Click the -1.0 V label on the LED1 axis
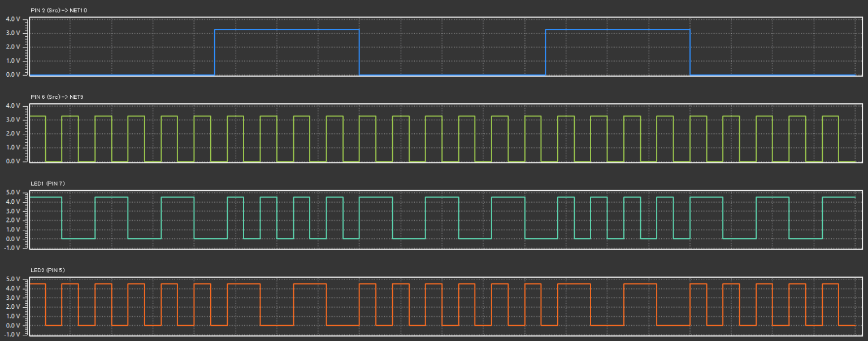The image size is (868, 341). (13, 248)
